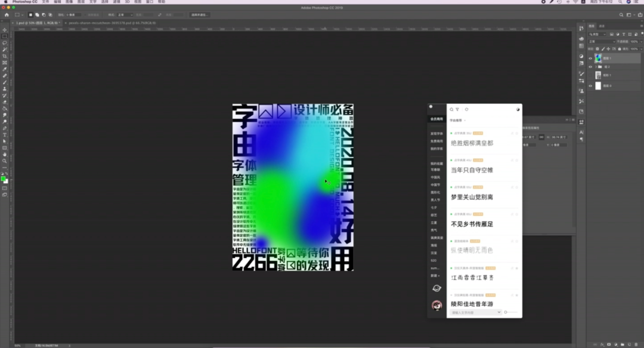Viewport: 644px width, 348px height.
Task: Open 中国风 category in font sidebar
Action: [x=435, y=177]
